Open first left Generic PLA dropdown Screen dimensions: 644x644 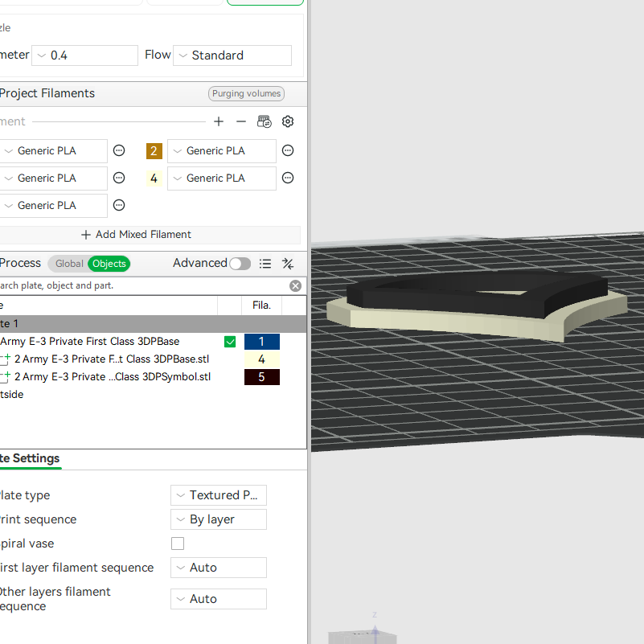[x=53, y=150]
